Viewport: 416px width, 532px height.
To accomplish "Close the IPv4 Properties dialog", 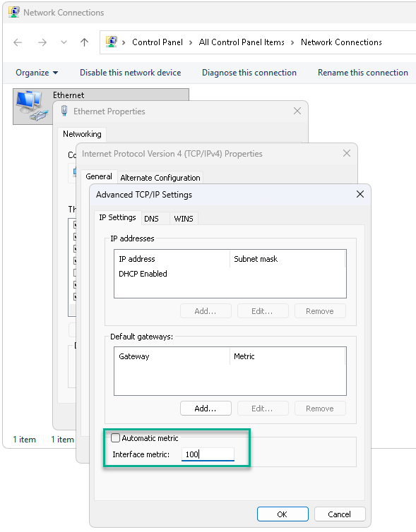I will 346,153.
